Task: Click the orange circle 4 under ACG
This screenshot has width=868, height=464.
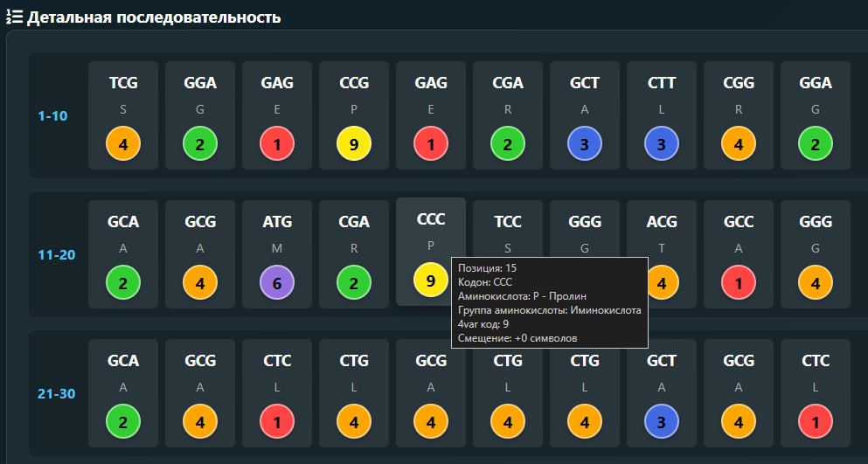Action: click(x=662, y=283)
